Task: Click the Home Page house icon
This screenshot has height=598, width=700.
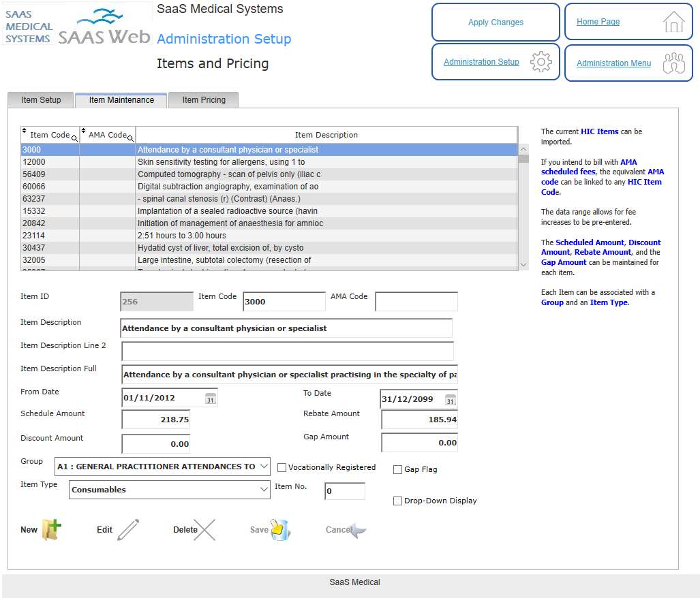Action: (x=673, y=22)
